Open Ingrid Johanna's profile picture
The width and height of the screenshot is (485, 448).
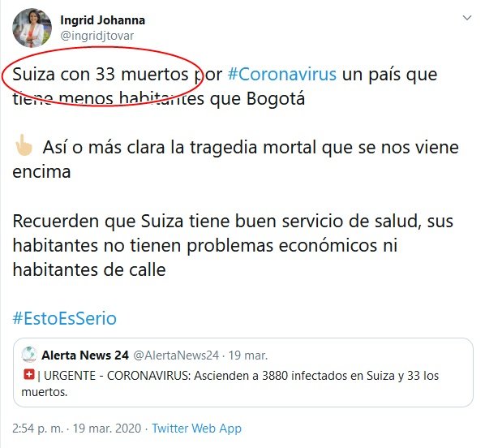click(32, 28)
